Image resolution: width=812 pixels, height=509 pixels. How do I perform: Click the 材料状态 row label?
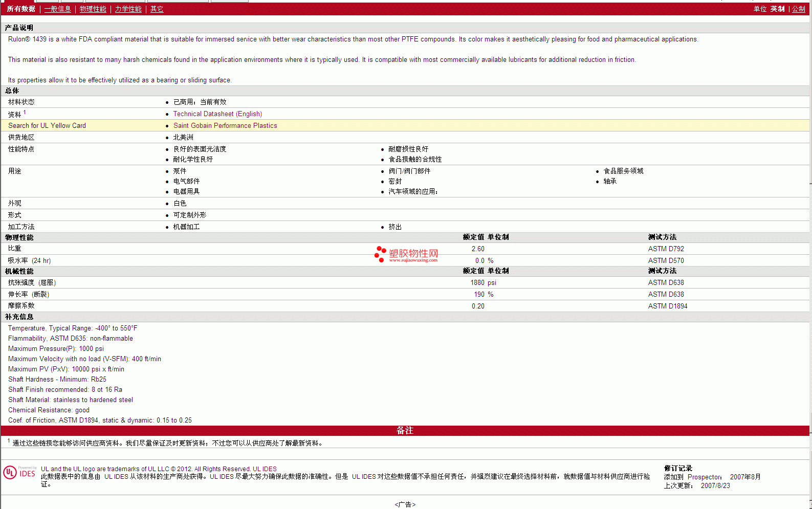click(x=21, y=102)
